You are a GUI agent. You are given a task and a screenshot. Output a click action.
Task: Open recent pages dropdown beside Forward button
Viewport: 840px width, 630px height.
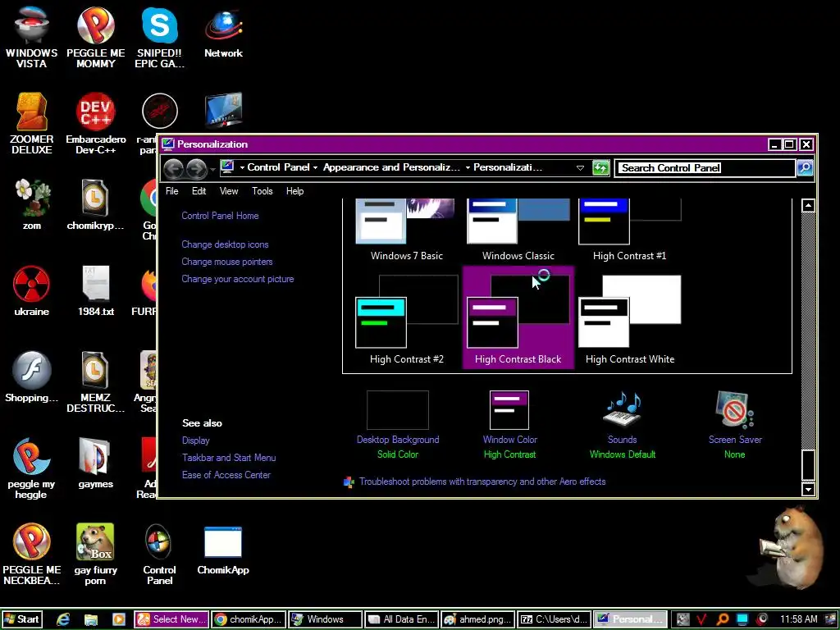coord(212,169)
